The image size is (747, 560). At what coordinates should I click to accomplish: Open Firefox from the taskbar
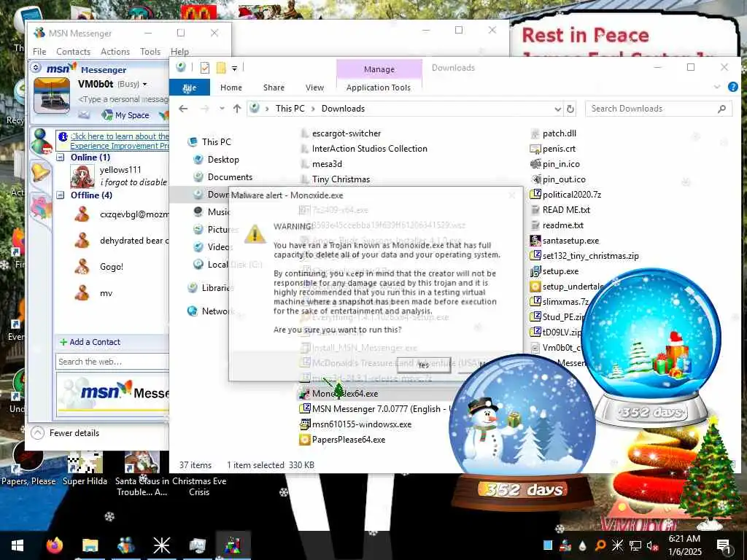pyautogui.click(x=54, y=545)
